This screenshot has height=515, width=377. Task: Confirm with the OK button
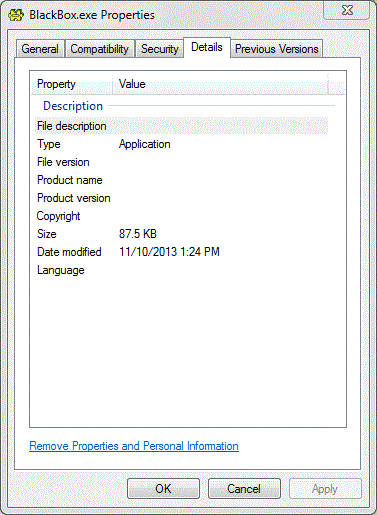pos(163,489)
